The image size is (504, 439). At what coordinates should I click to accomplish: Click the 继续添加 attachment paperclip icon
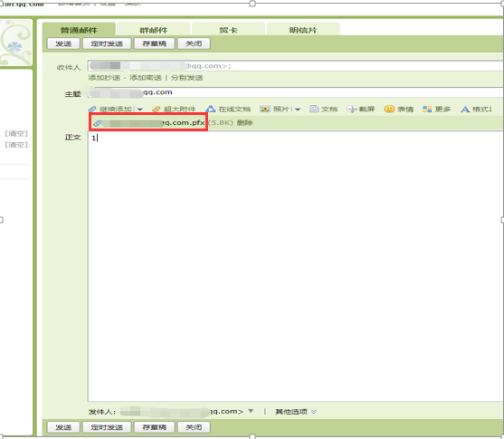pyautogui.click(x=92, y=110)
